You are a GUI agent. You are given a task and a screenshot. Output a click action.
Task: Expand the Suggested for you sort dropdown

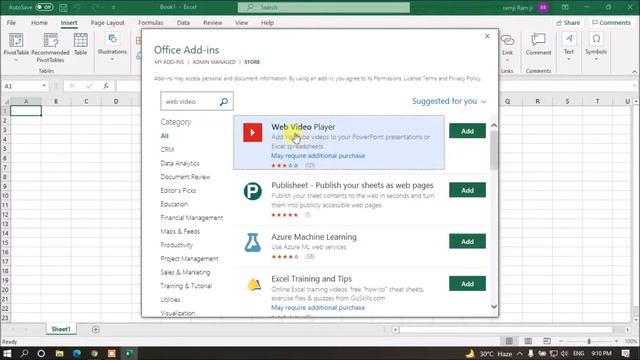tap(449, 101)
